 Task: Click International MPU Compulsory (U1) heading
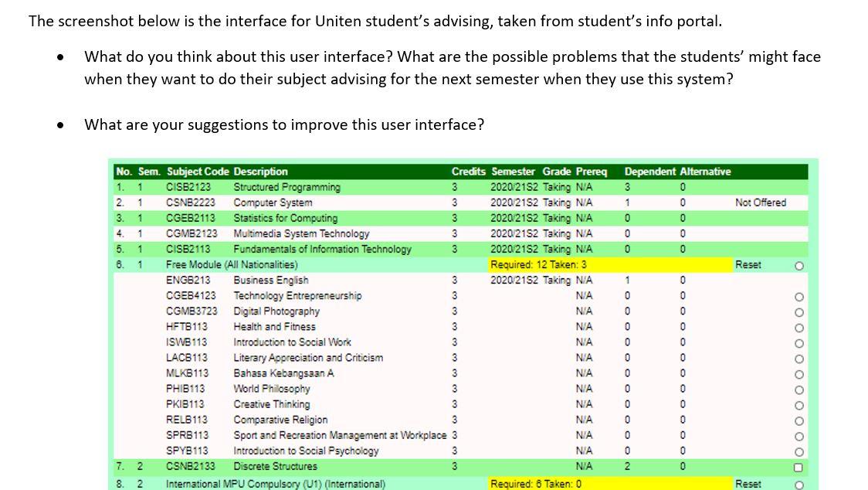tap(276, 484)
